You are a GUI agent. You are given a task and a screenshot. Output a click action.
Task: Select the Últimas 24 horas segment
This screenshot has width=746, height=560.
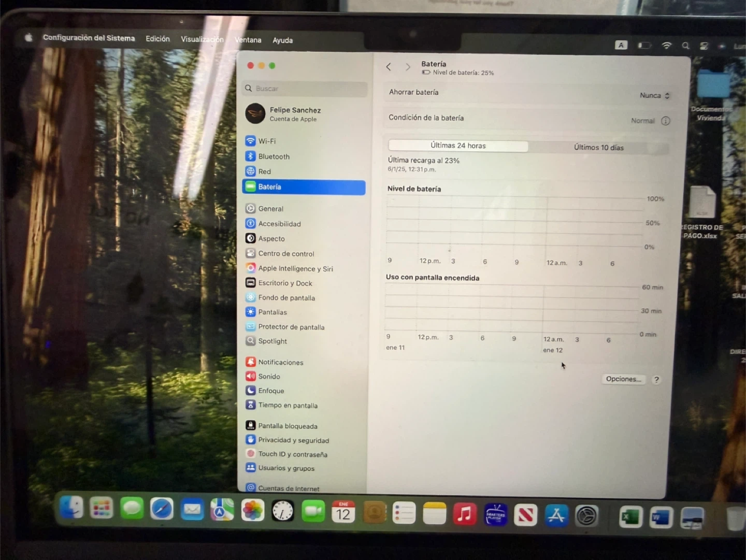click(x=458, y=146)
